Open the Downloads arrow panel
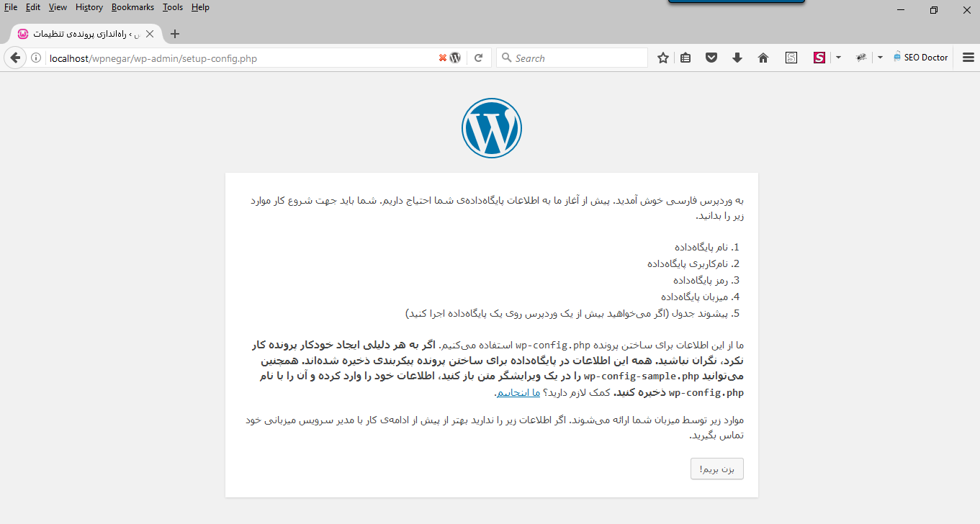The image size is (980, 524). tap(737, 58)
